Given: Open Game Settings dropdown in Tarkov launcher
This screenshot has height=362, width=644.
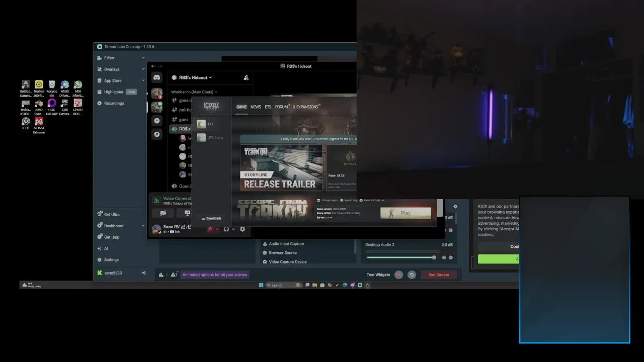Looking at the screenshot, I should (x=371, y=200).
